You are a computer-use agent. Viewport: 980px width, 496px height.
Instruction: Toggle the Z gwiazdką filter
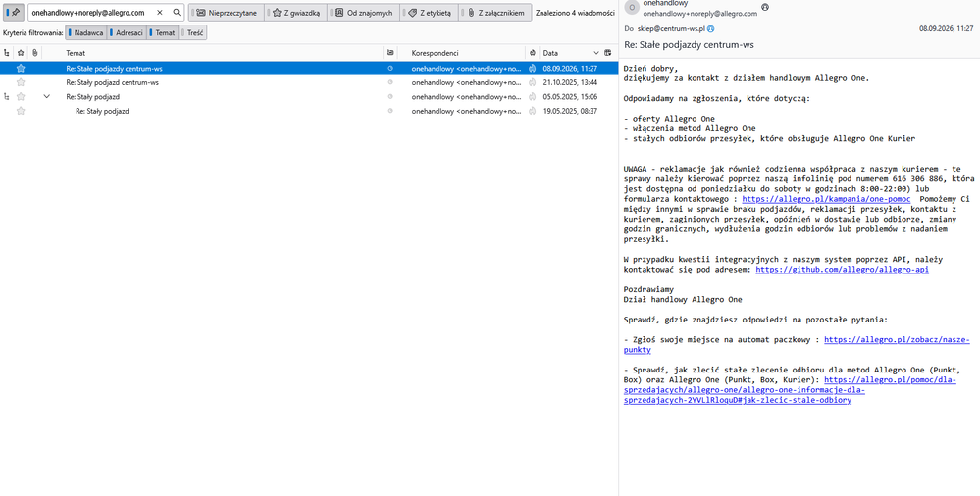(x=295, y=13)
